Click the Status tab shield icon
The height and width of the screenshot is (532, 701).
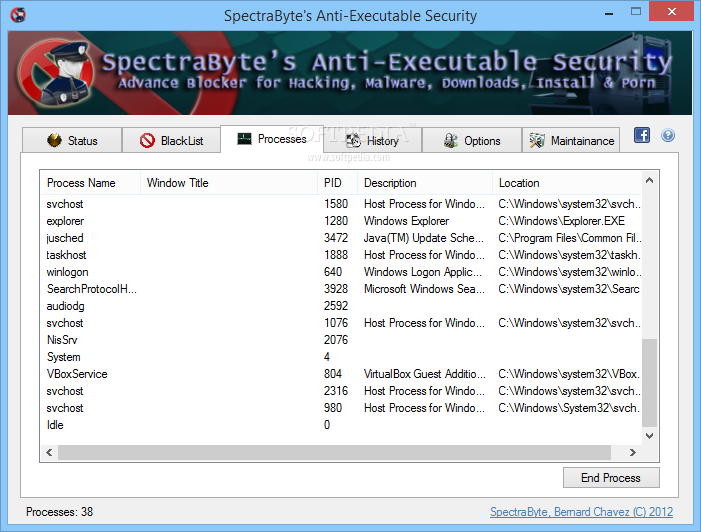tap(55, 140)
